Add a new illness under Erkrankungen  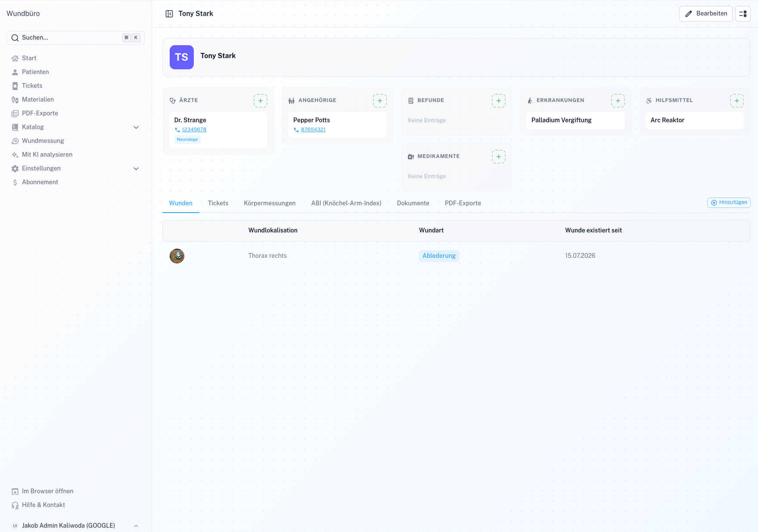pyautogui.click(x=618, y=101)
